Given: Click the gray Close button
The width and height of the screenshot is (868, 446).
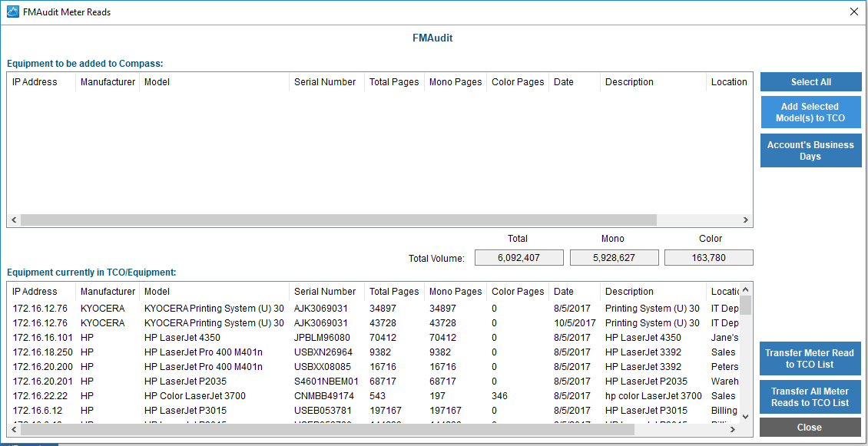Looking at the screenshot, I should click(811, 427).
